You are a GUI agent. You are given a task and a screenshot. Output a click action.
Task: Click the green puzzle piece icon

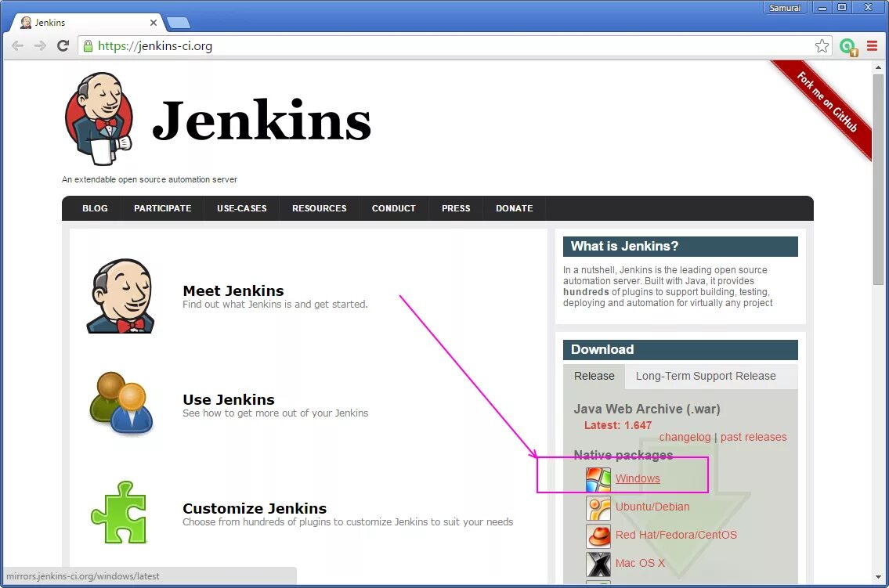coord(119,512)
